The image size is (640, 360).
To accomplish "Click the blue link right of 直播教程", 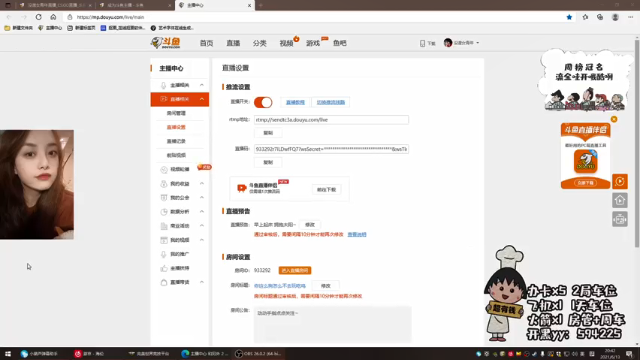I will click(331, 102).
